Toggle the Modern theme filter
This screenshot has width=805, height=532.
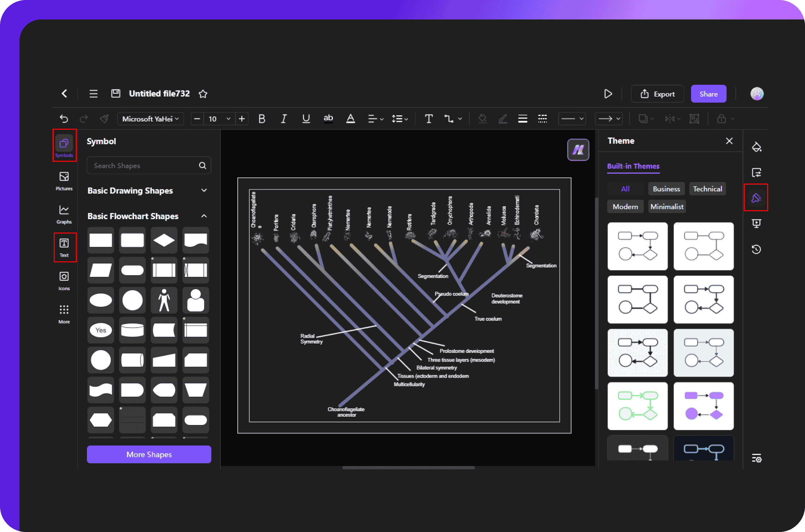point(625,207)
